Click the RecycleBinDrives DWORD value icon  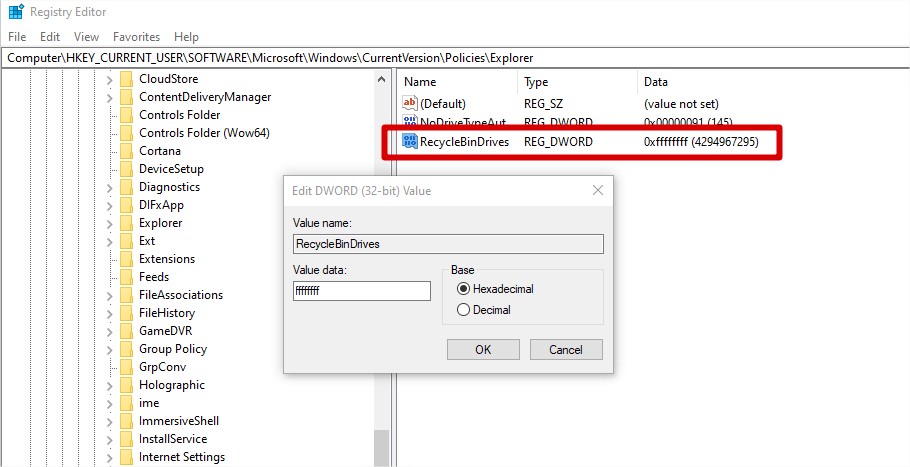(410, 141)
